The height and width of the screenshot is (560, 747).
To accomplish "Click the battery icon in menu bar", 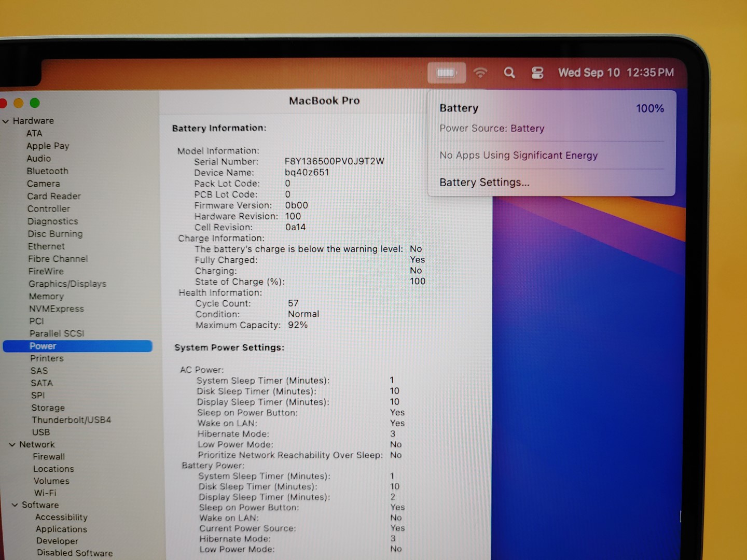I will (x=446, y=73).
